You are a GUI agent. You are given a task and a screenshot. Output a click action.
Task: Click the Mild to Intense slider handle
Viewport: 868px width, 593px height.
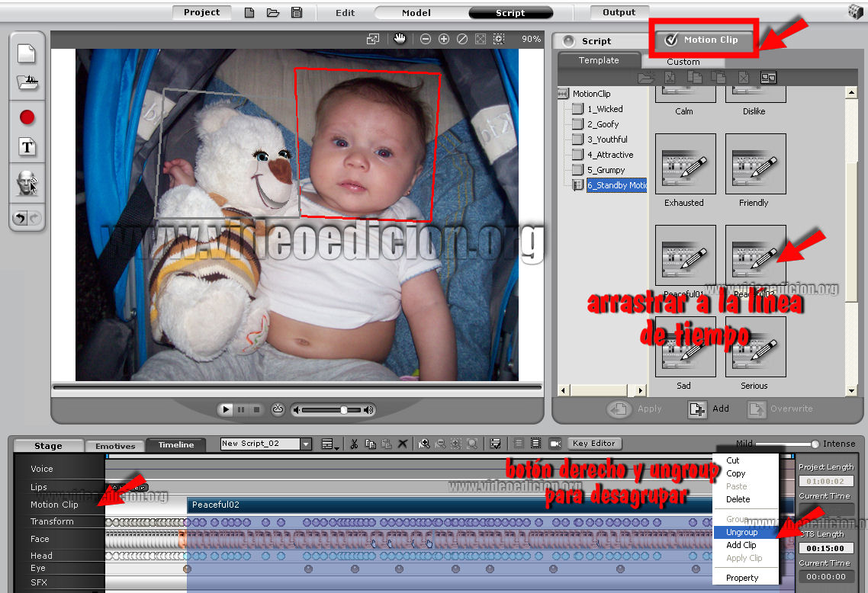(815, 444)
